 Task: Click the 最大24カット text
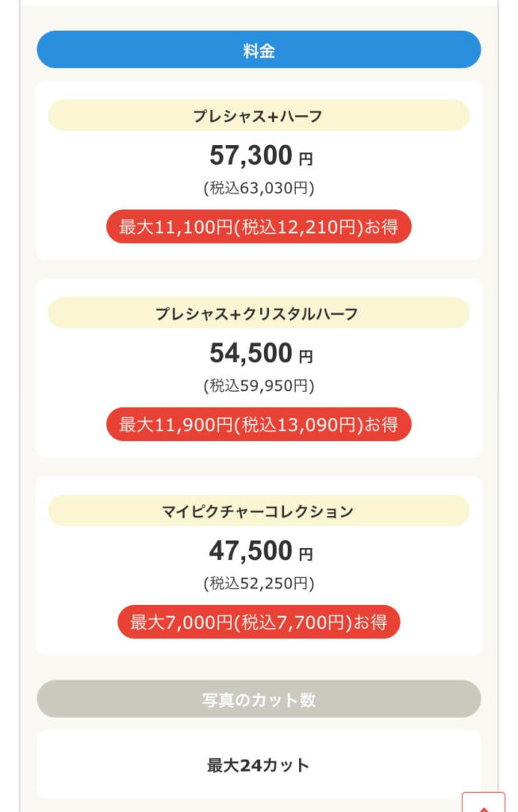(x=258, y=765)
